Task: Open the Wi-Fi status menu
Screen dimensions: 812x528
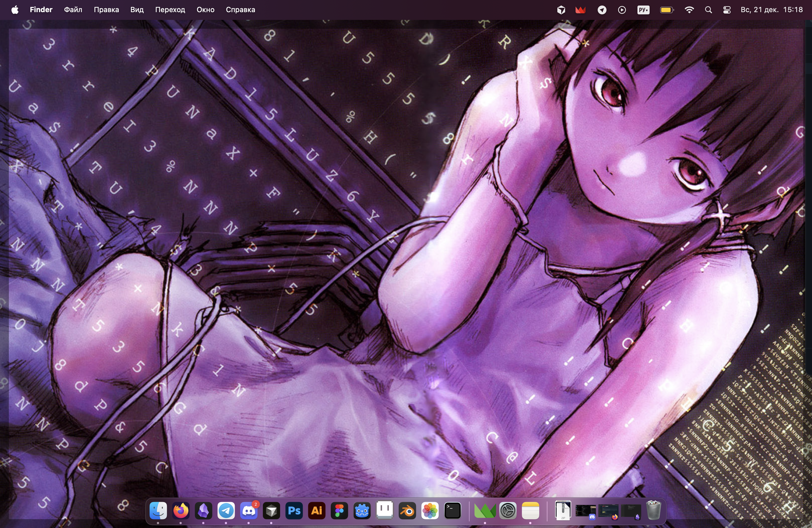Action: [689, 10]
